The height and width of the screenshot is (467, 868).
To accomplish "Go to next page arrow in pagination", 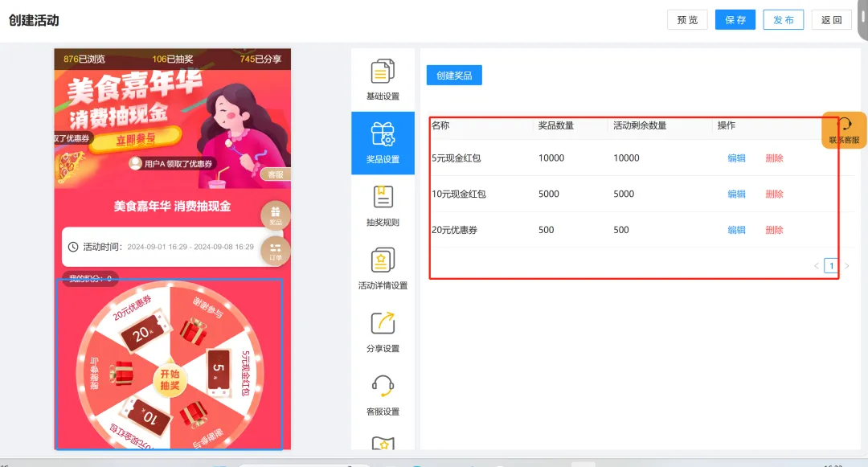I will click(846, 266).
